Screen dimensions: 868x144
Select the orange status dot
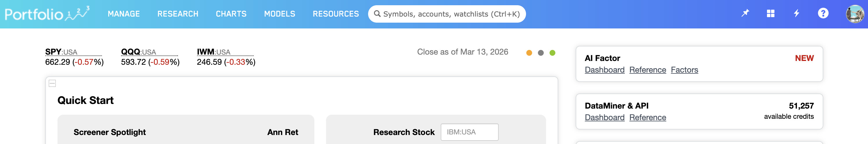point(529,53)
